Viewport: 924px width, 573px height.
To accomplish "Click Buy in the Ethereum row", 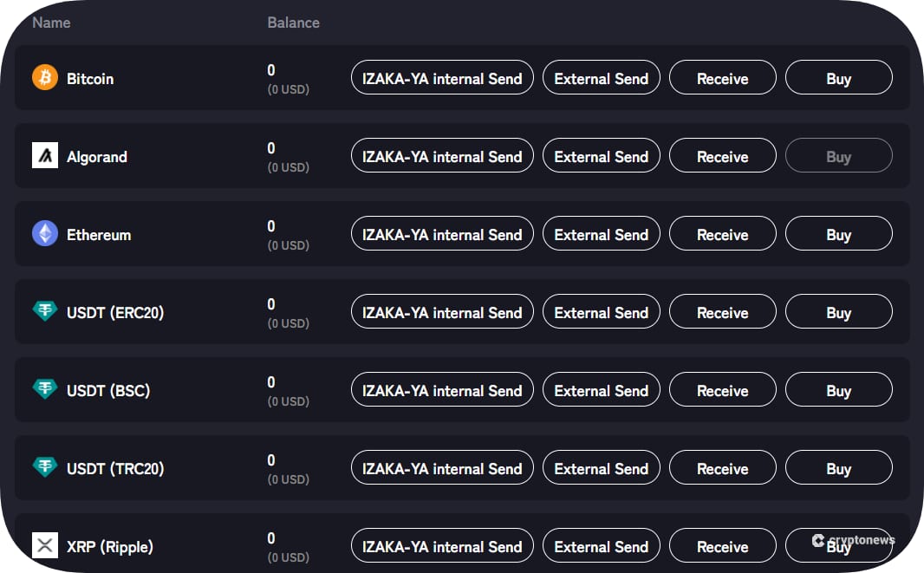I will (838, 233).
